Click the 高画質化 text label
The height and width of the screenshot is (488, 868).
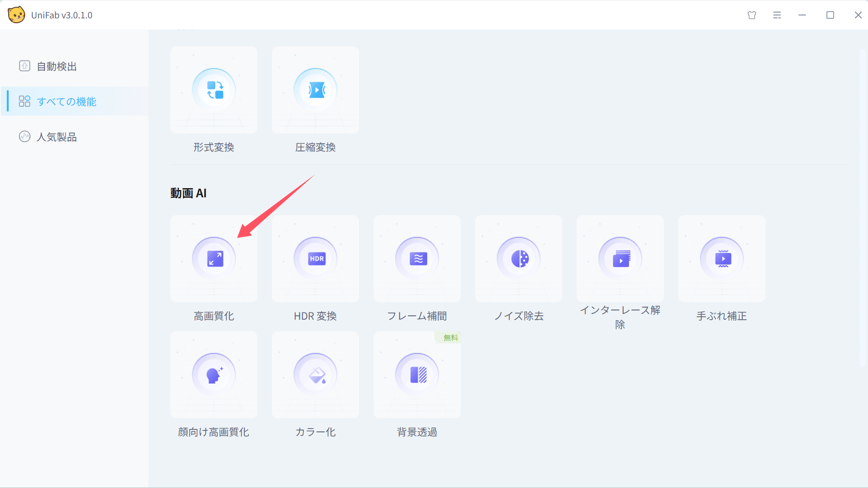214,316
